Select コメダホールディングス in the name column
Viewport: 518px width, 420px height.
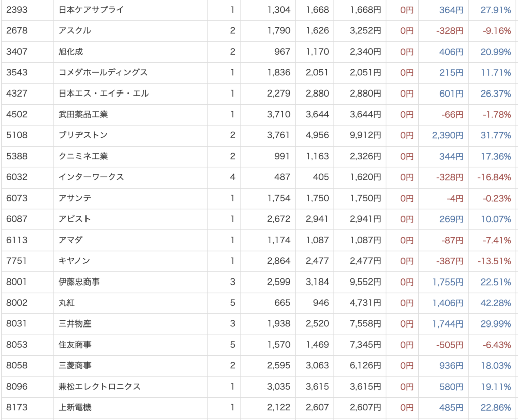click(103, 72)
